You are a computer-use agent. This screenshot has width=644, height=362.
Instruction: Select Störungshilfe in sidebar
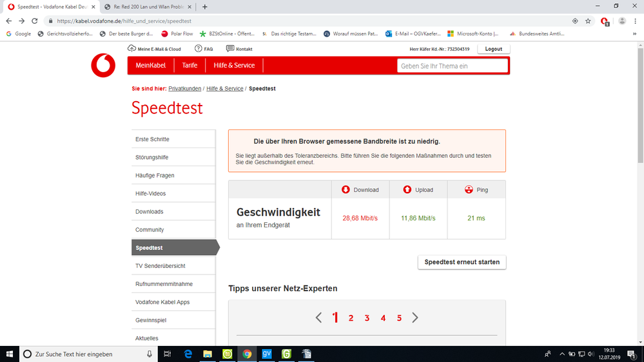173,157
